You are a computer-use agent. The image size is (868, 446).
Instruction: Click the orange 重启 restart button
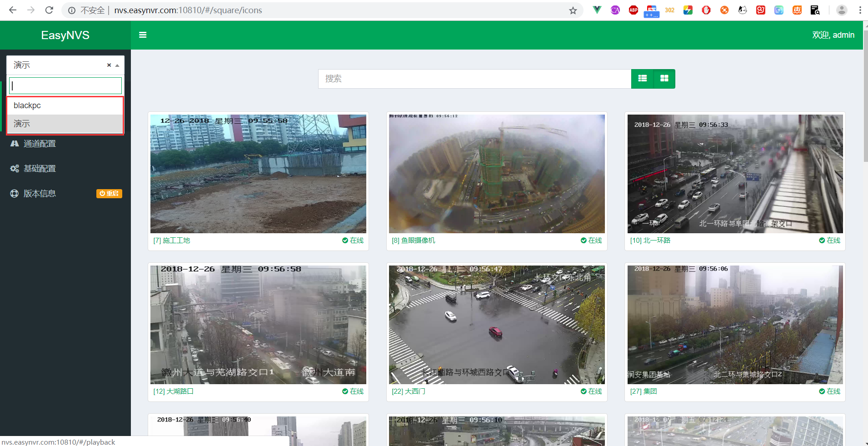[x=109, y=194]
